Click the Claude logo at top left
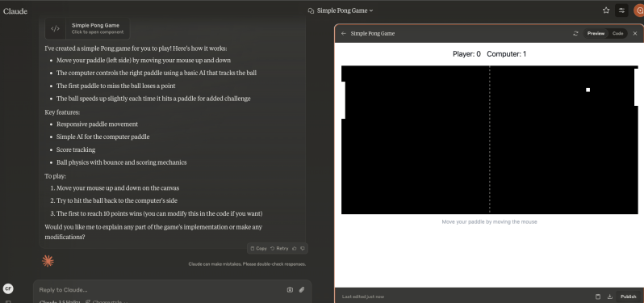 pyautogui.click(x=15, y=11)
